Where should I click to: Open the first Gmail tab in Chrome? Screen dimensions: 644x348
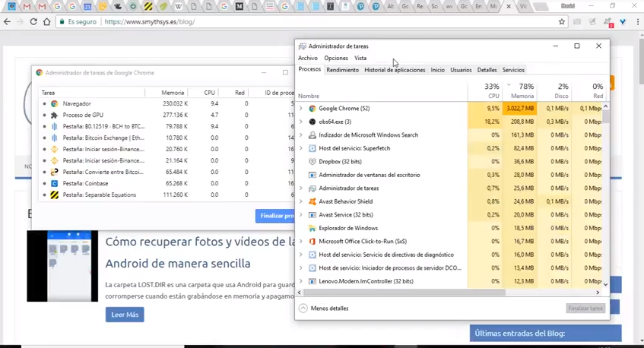(27, 7)
